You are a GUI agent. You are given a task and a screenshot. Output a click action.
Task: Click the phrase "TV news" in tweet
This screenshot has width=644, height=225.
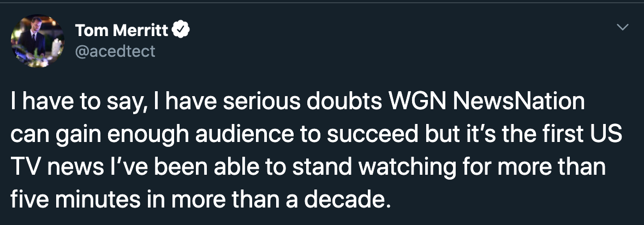[x=57, y=167]
